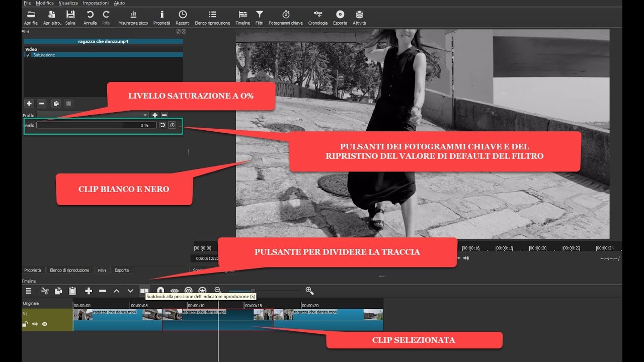Mute the V1 track audio
The height and width of the screenshot is (362, 644).
pyautogui.click(x=35, y=324)
